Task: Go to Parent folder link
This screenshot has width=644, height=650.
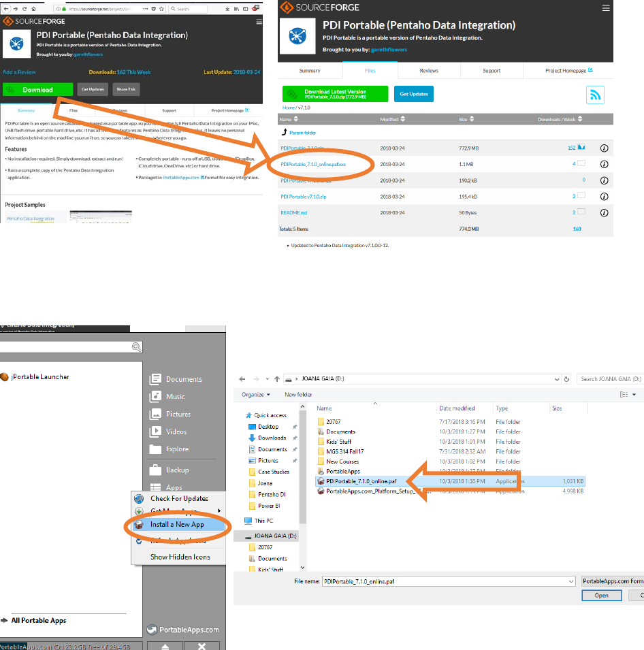Action: click(303, 133)
